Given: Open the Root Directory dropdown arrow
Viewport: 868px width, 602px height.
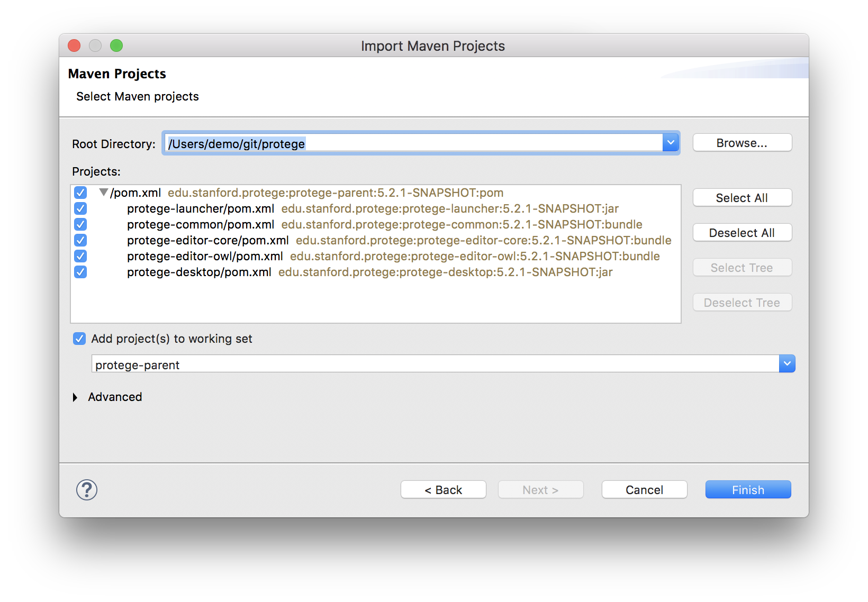Looking at the screenshot, I should click(671, 143).
